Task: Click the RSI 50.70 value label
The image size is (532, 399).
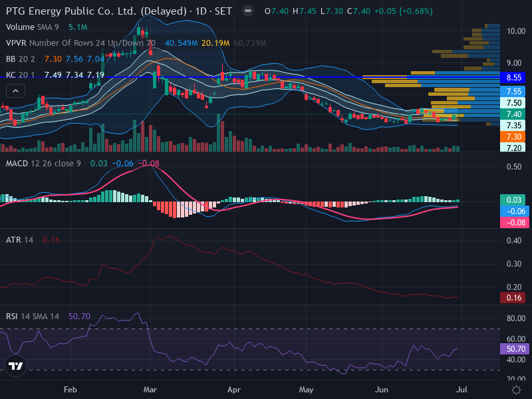Action: (514, 348)
